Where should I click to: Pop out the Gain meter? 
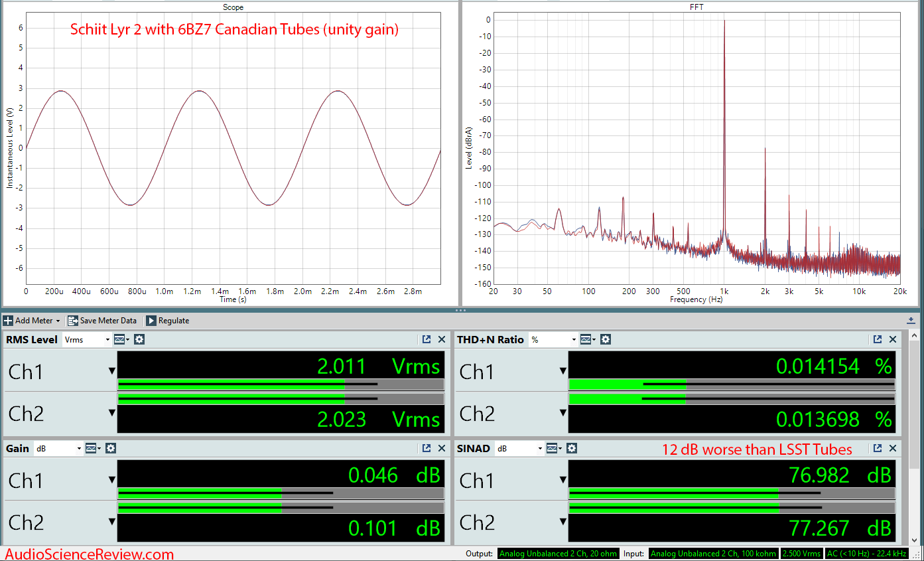[427, 448]
